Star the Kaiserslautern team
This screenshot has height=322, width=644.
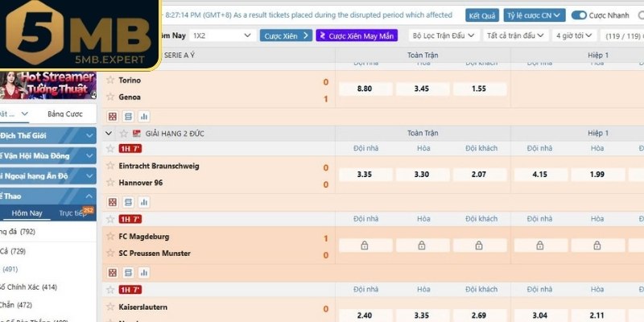[x=111, y=307]
